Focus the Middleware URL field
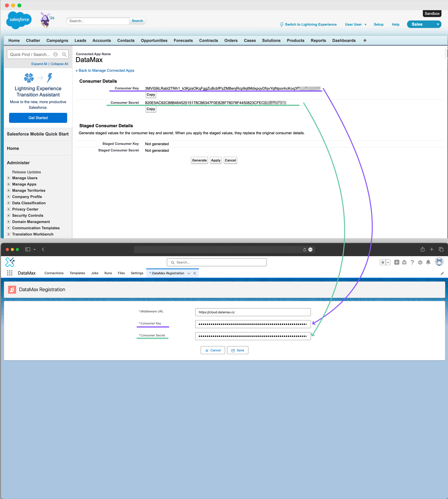 click(253, 312)
